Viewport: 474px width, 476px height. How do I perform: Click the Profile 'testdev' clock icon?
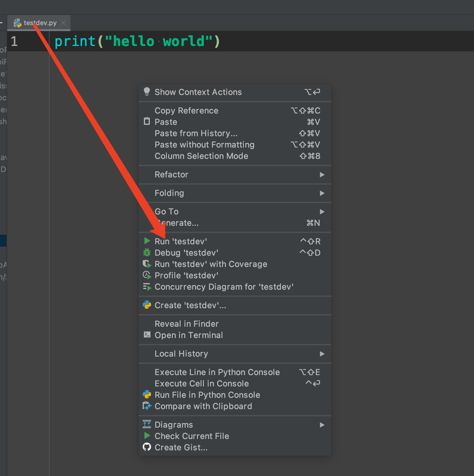tap(147, 275)
